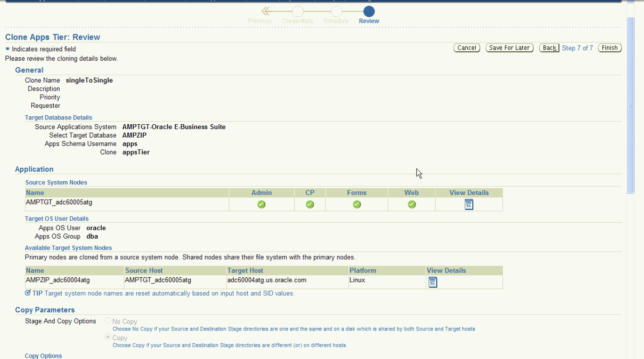Screen dimensions: 644x359
Task: Click the CP column header
Action: point(310,193)
